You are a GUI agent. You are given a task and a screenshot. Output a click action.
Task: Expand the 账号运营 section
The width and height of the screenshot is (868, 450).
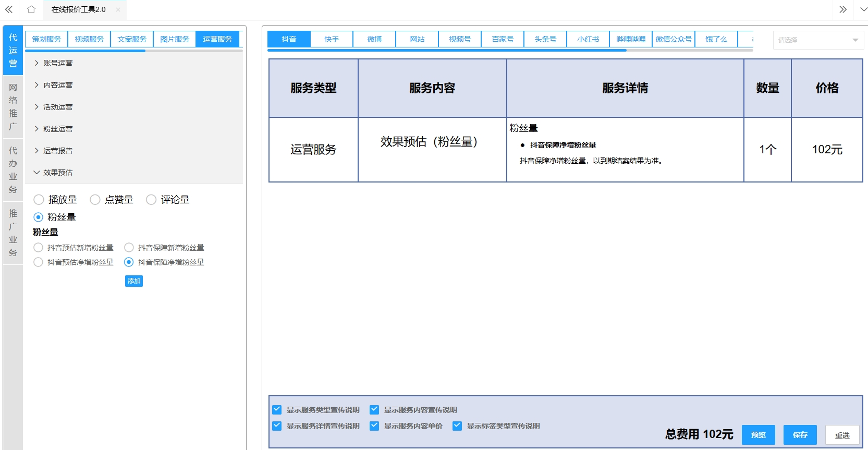57,63
